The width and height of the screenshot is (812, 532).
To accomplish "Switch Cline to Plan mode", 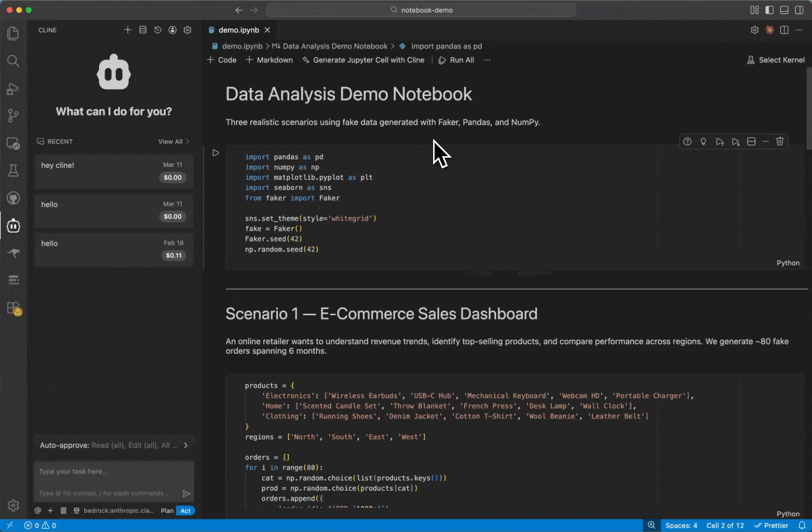I will click(x=167, y=511).
